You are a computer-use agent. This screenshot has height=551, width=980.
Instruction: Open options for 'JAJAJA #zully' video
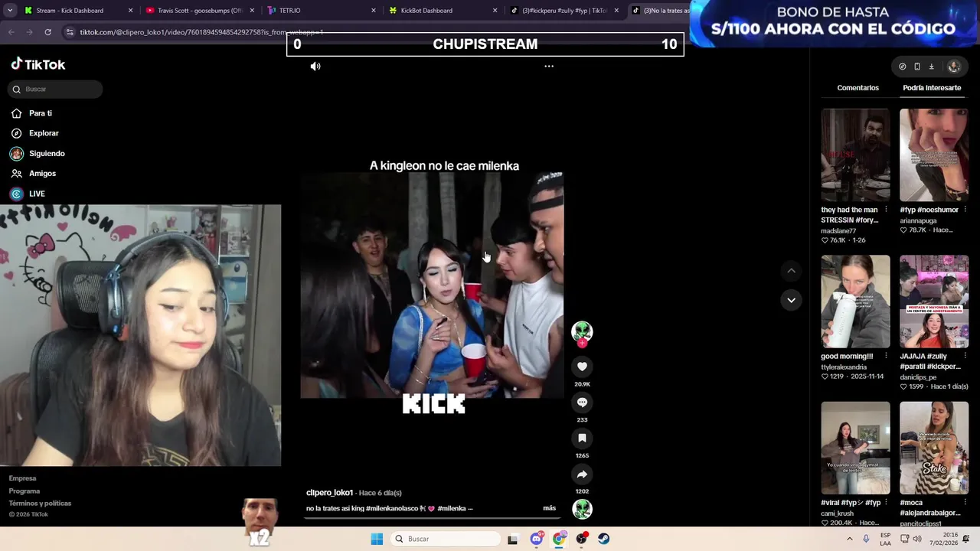[965, 356]
